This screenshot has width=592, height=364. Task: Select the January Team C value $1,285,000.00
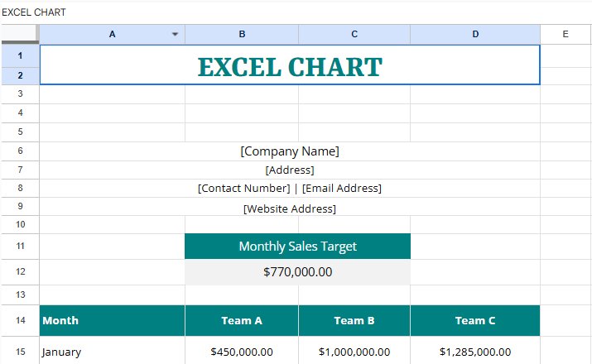click(x=475, y=352)
